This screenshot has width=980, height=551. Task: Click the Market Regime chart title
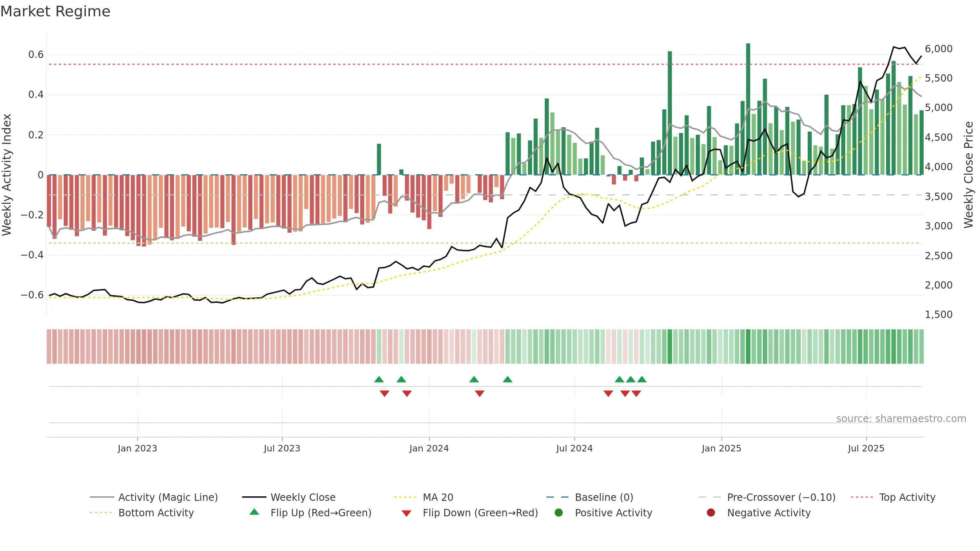[x=55, y=11]
